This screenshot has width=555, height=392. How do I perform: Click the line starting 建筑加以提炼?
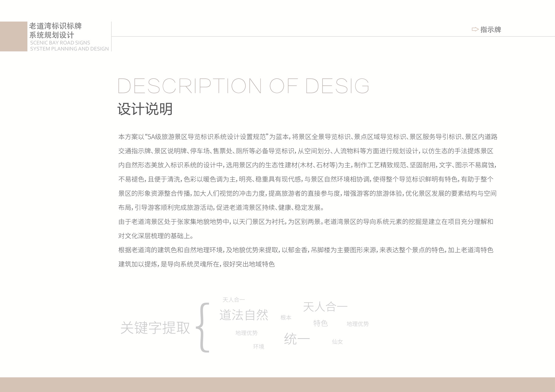click(x=196, y=264)
